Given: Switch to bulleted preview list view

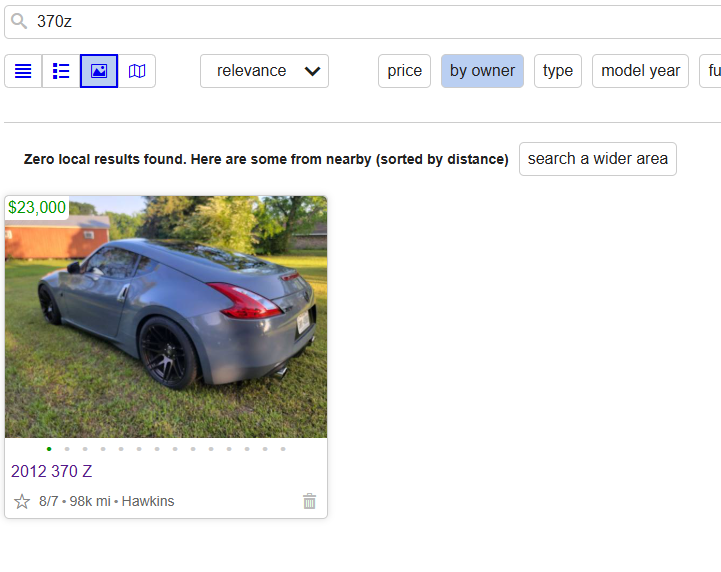Looking at the screenshot, I should 61,71.
